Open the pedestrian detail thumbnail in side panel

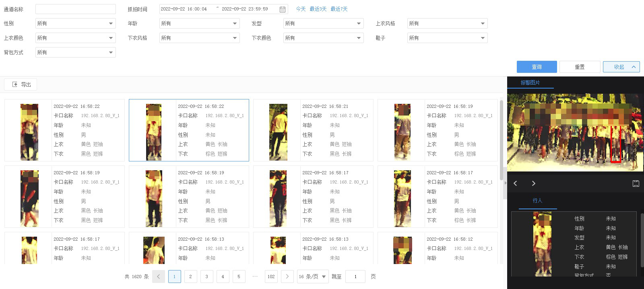[x=542, y=244]
